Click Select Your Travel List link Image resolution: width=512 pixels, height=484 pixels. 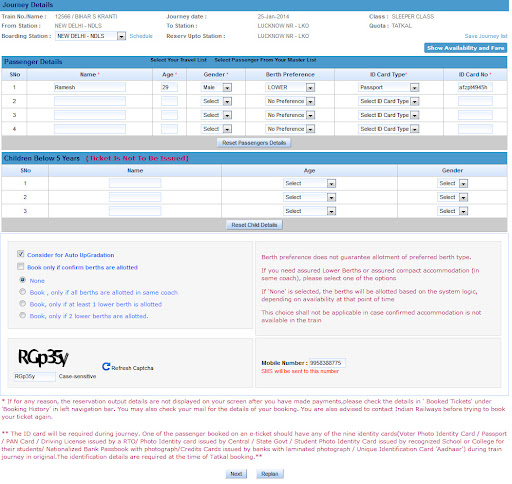point(178,60)
